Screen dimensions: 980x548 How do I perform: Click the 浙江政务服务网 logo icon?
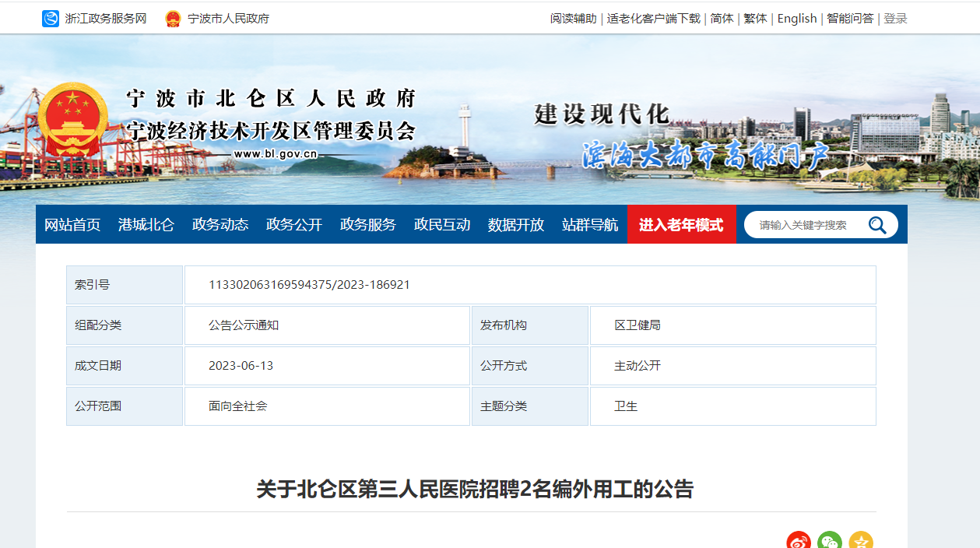point(51,19)
